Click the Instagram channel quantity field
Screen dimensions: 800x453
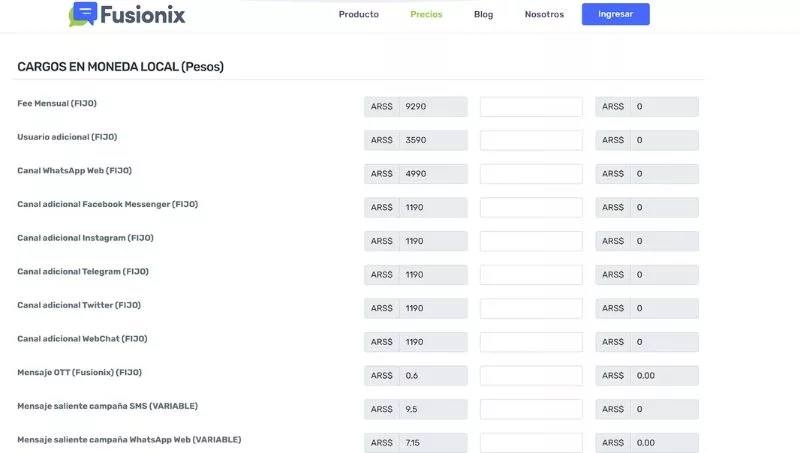point(531,241)
